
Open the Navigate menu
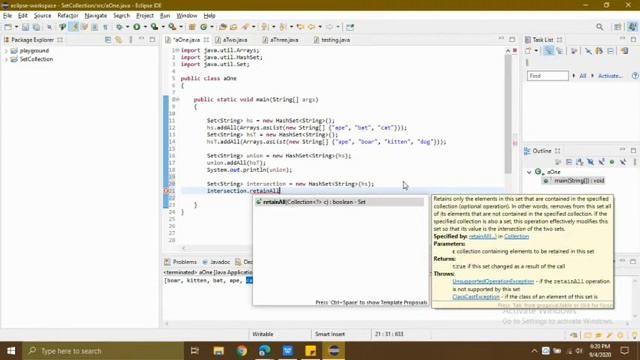96,16
